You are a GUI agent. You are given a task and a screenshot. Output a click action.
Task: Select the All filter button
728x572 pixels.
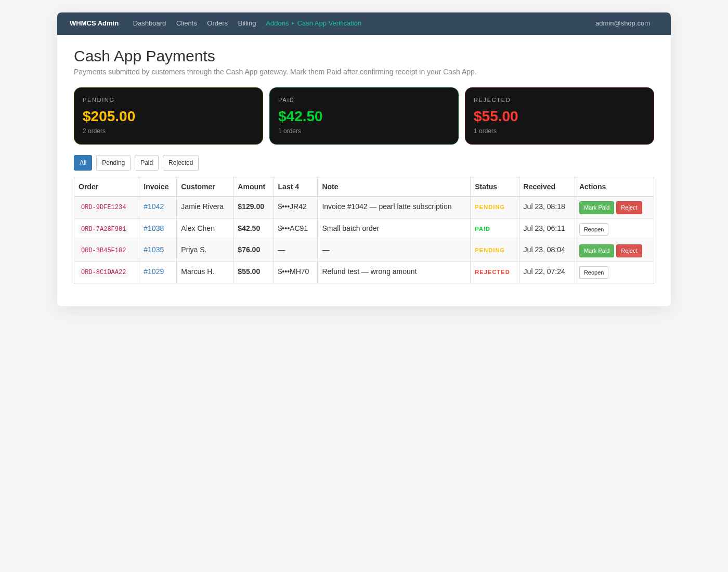(83, 163)
